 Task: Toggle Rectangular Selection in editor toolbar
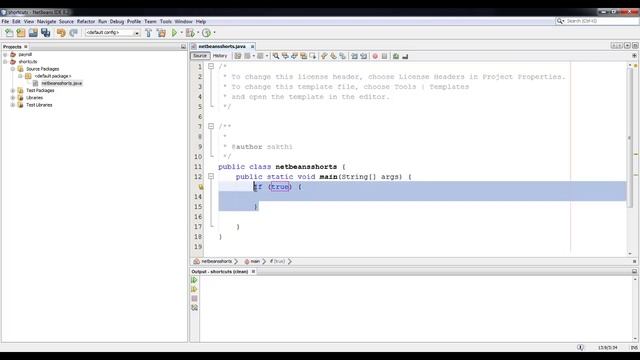pos(313,56)
